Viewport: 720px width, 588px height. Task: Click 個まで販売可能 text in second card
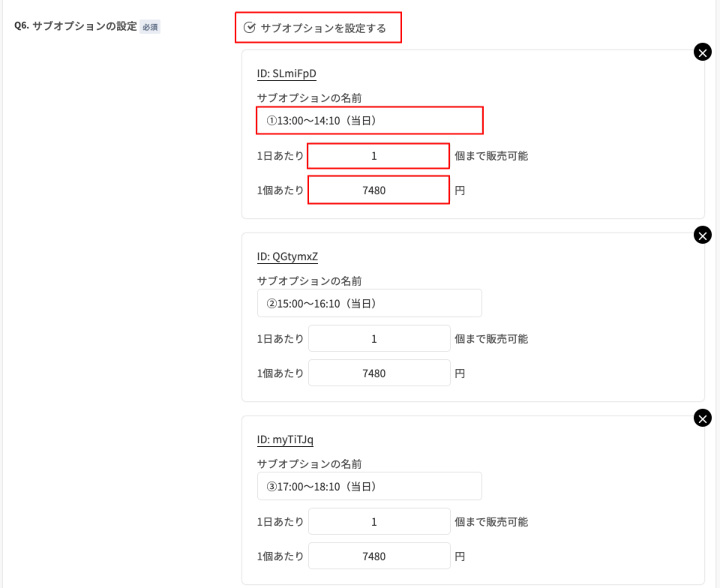pyautogui.click(x=491, y=339)
